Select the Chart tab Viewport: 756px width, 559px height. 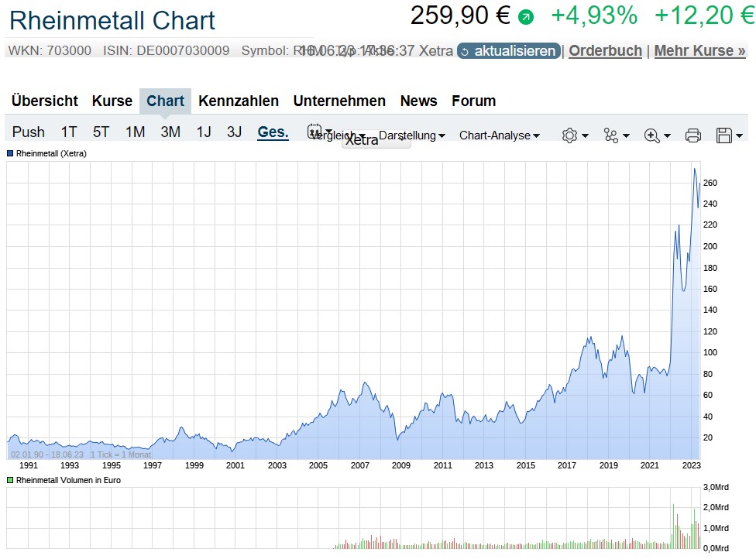[x=166, y=101]
